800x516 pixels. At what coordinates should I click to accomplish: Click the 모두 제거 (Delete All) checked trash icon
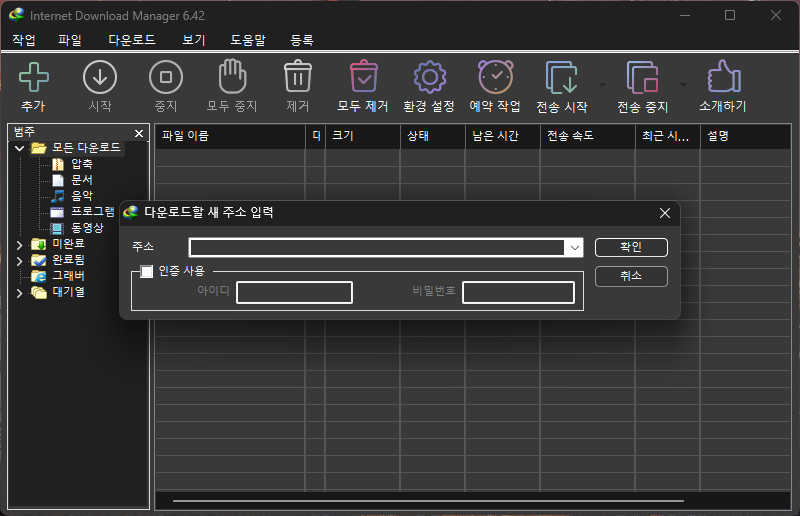click(x=364, y=77)
